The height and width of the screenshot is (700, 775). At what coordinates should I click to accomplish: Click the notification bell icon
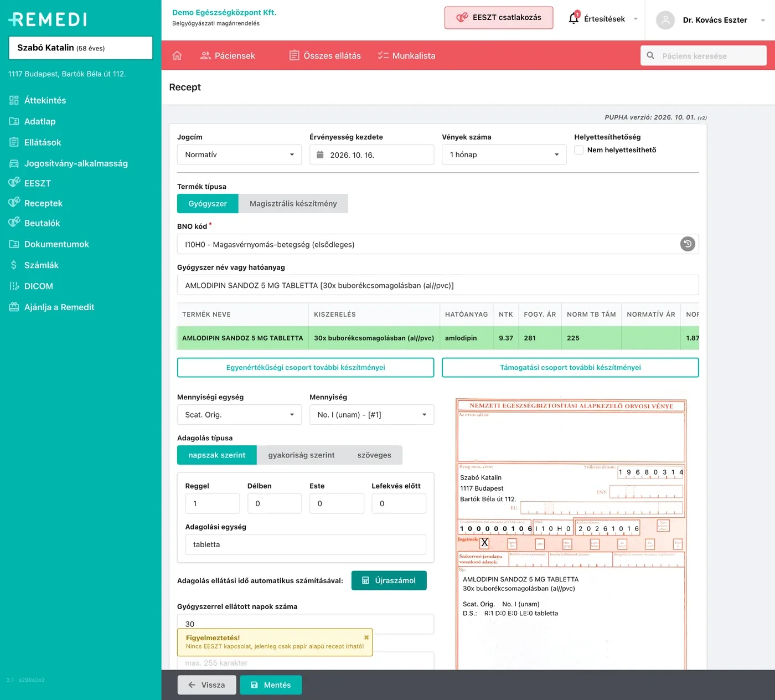[574, 18]
